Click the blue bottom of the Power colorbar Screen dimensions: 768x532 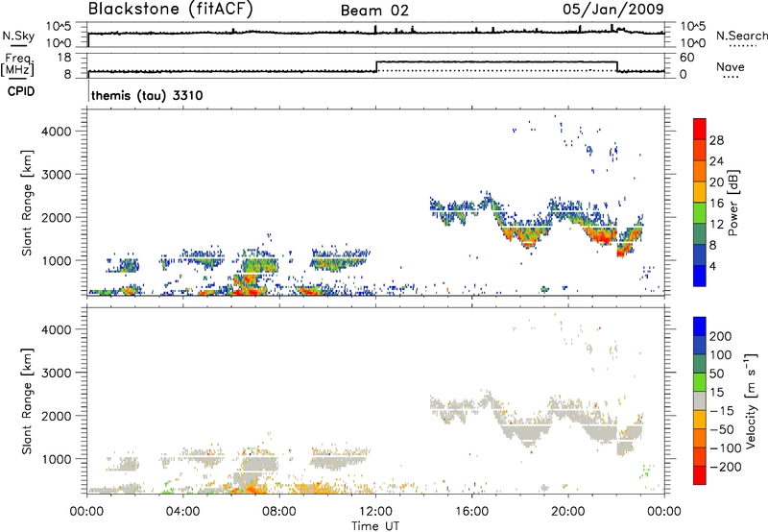[x=700, y=276]
